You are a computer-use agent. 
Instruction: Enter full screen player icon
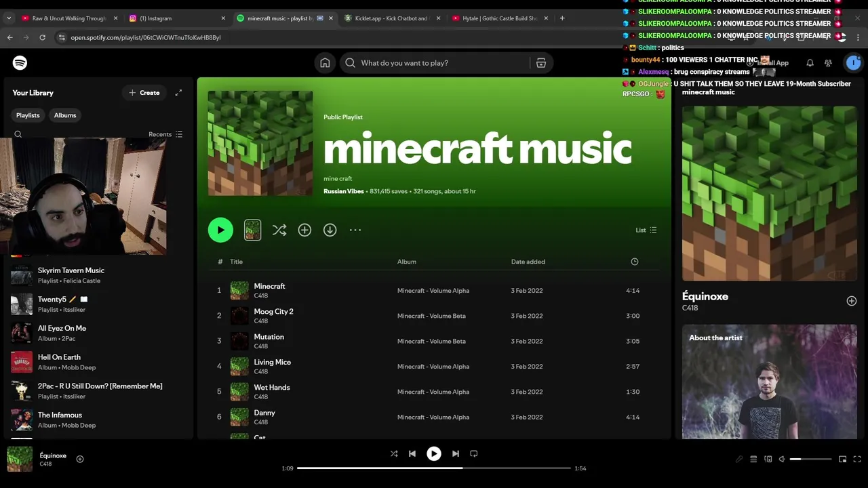tap(857, 460)
